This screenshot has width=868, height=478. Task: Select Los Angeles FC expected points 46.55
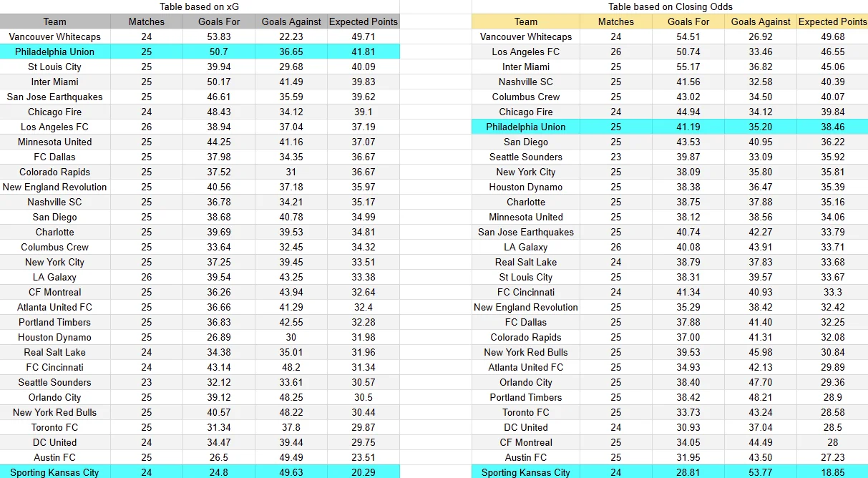click(832, 52)
